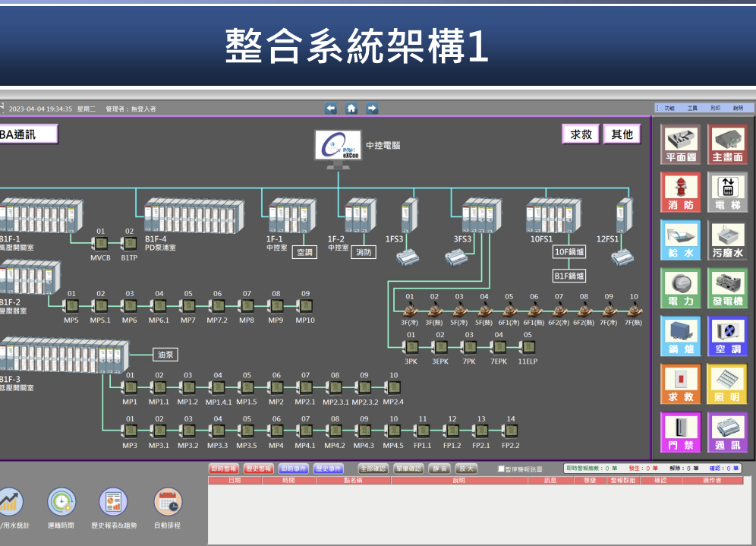This screenshot has width=756, height=546.
Task: Click the 中控電腦 computer monitor
Action: (x=339, y=146)
